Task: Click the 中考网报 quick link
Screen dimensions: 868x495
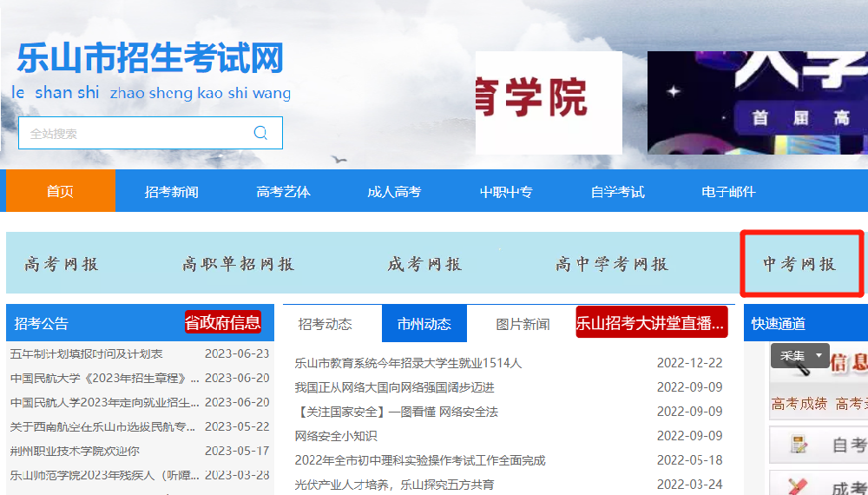Action: pos(799,264)
